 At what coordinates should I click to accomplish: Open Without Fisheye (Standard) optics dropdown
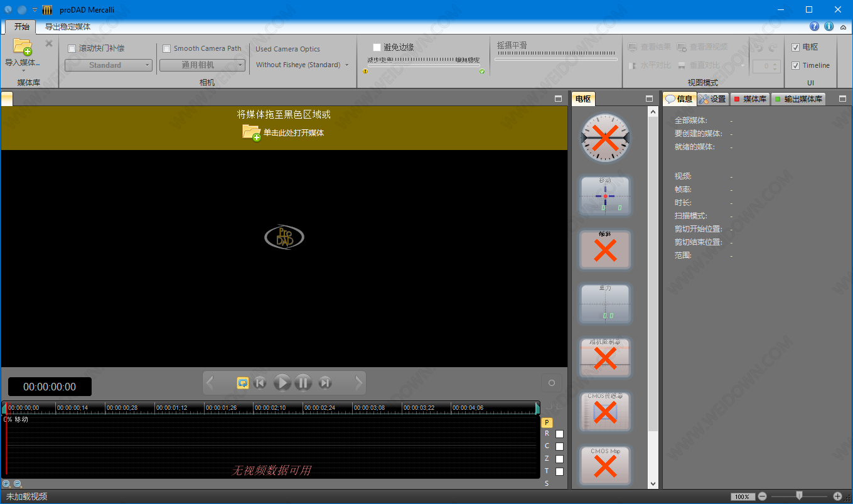(302, 65)
